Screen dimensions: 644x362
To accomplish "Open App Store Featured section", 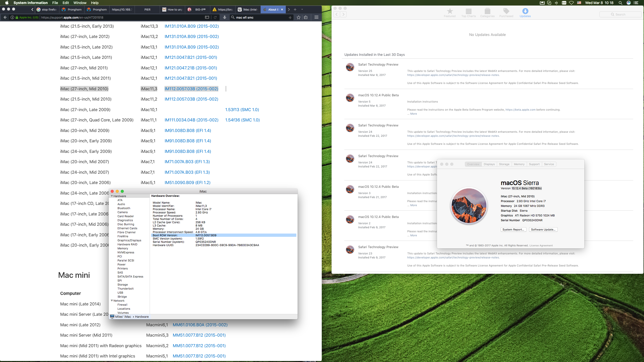I will 450,13.
